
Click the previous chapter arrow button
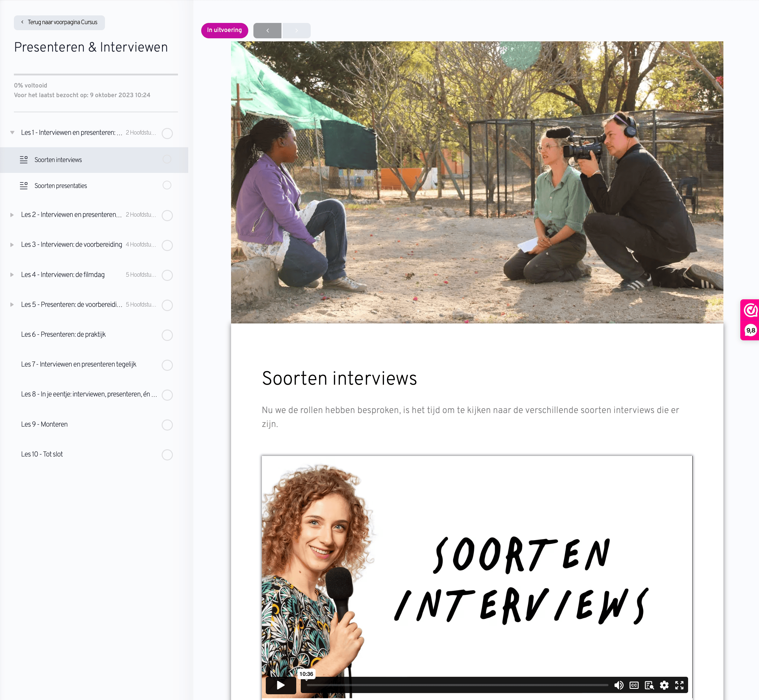pos(267,30)
